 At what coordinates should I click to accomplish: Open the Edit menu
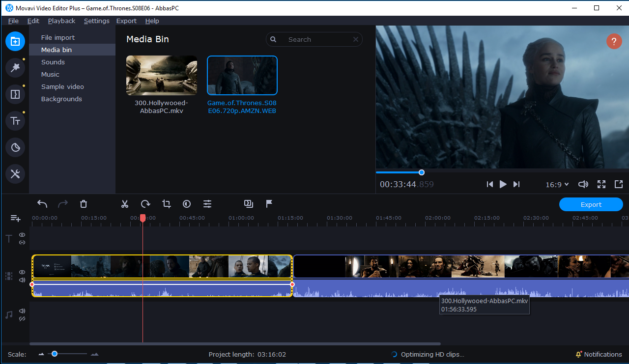click(33, 21)
